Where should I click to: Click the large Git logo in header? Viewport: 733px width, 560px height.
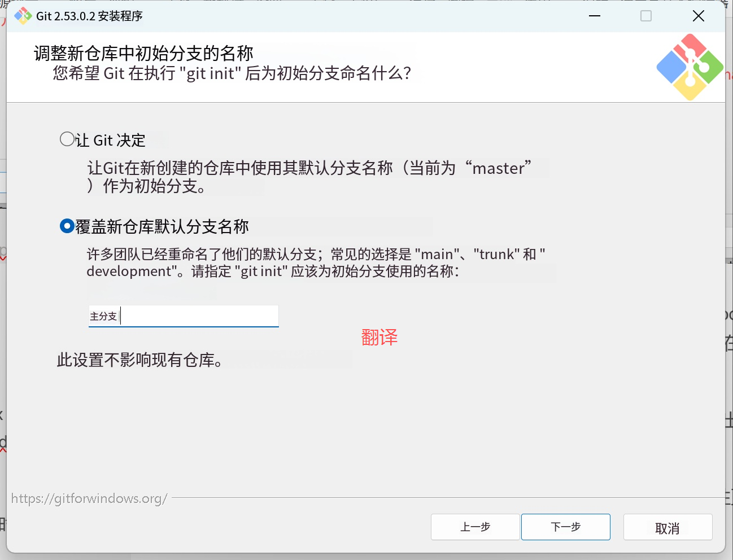(x=690, y=67)
